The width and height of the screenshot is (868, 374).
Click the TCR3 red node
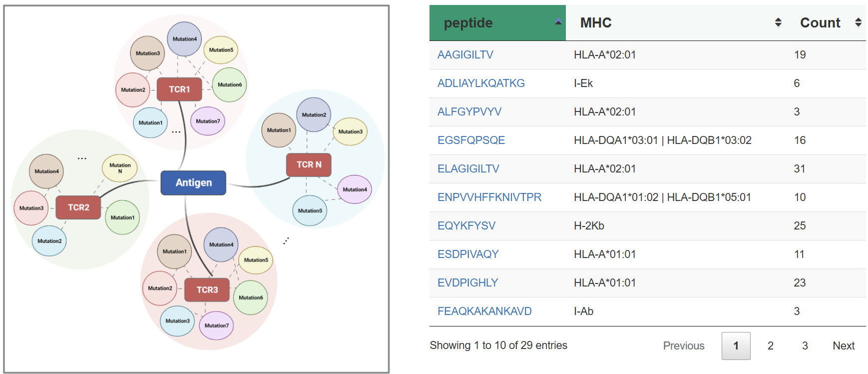click(x=207, y=290)
